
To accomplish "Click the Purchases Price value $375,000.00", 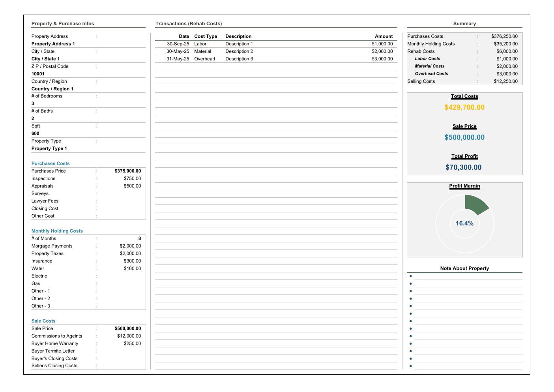I will point(127,171).
